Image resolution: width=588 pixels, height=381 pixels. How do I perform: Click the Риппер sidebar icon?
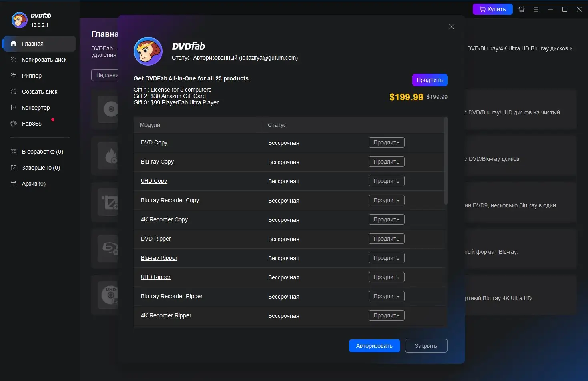tap(14, 76)
